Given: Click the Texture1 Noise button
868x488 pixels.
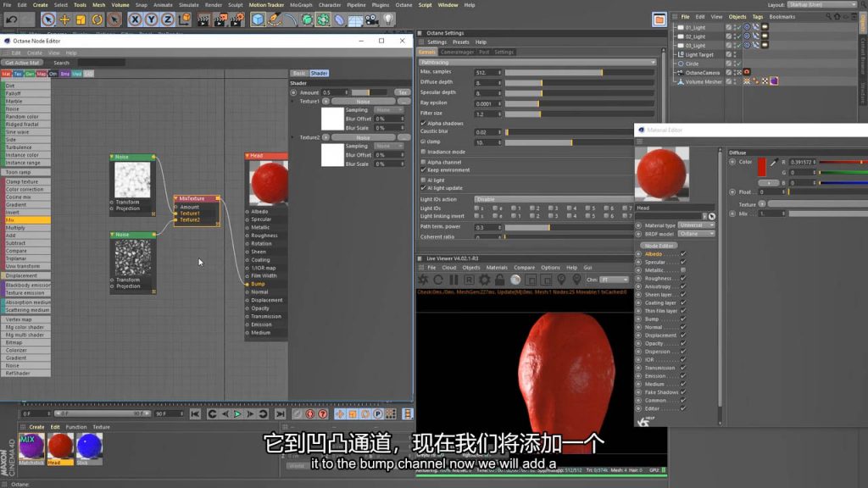Looking at the screenshot, I should pos(363,102).
